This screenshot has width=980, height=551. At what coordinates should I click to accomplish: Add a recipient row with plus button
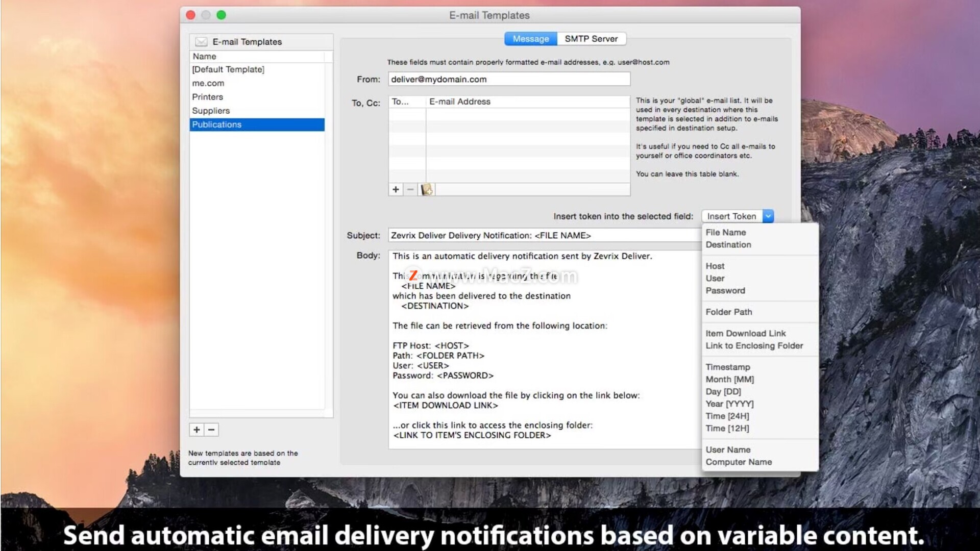click(396, 189)
